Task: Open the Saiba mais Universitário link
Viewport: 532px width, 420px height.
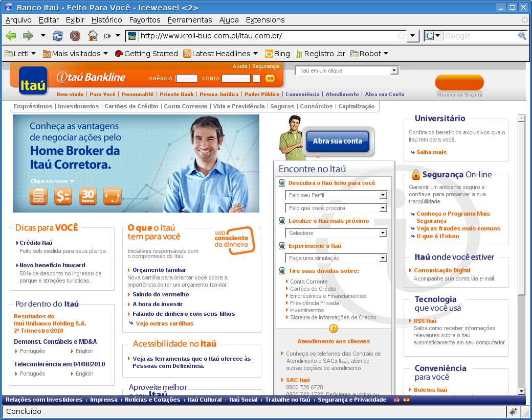Action: tap(432, 153)
